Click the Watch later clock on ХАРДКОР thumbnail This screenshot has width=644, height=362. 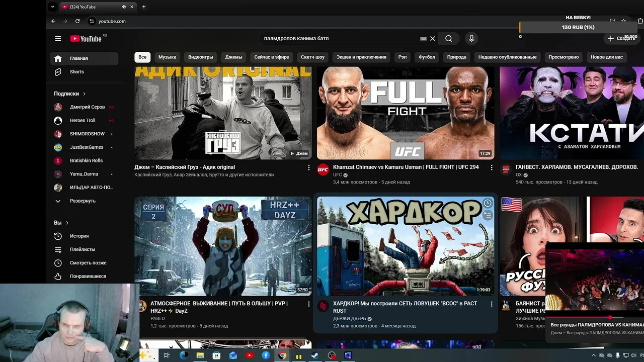click(x=488, y=203)
